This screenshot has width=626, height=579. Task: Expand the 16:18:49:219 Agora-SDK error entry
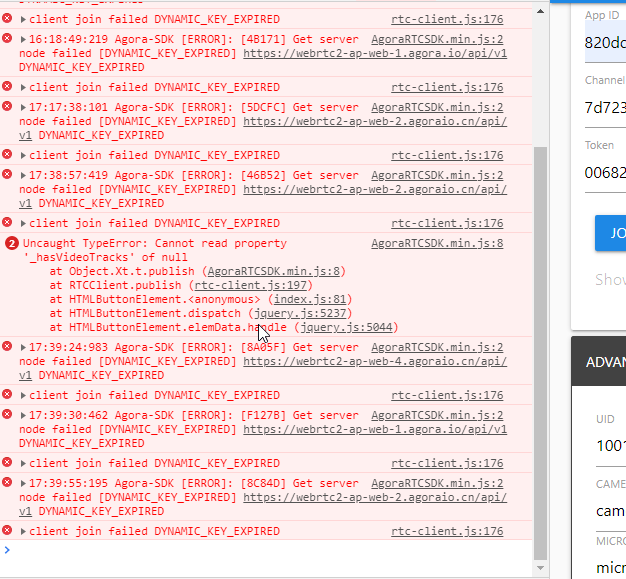[23, 40]
